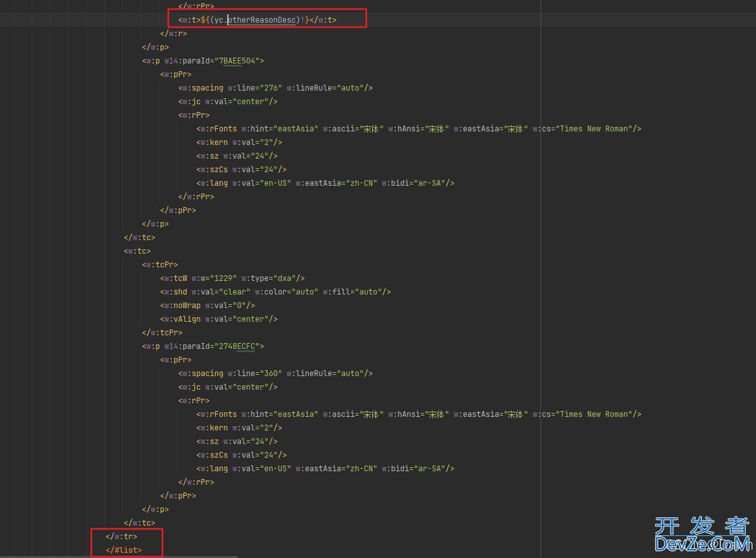
Task: Click the <w:pPr> line under paraId 7BAEE504
Action: click(x=175, y=74)
